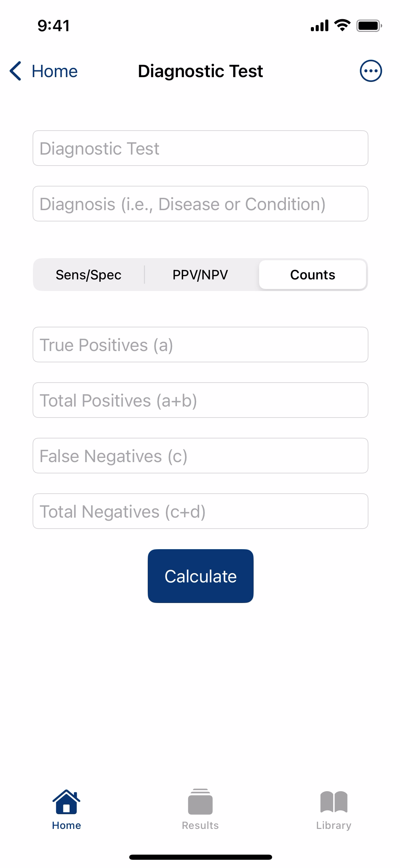Tap the Calculate button
Screen dimensions: 401x868
click(x=200, y=576)
